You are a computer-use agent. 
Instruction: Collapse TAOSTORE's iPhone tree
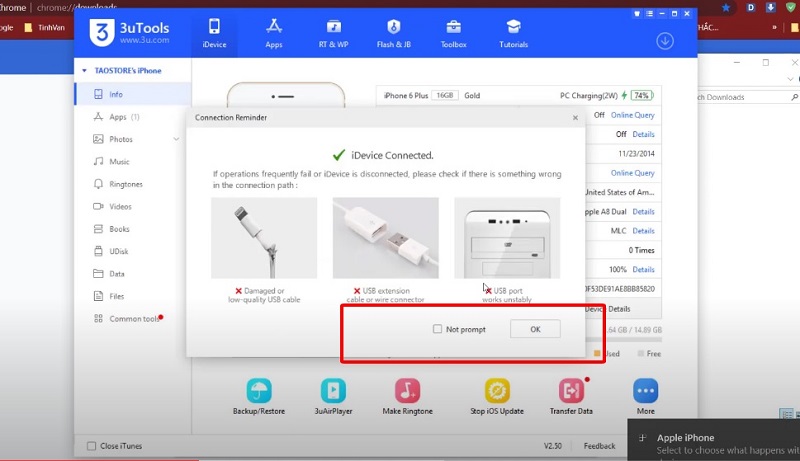click(x=84, y=70)
